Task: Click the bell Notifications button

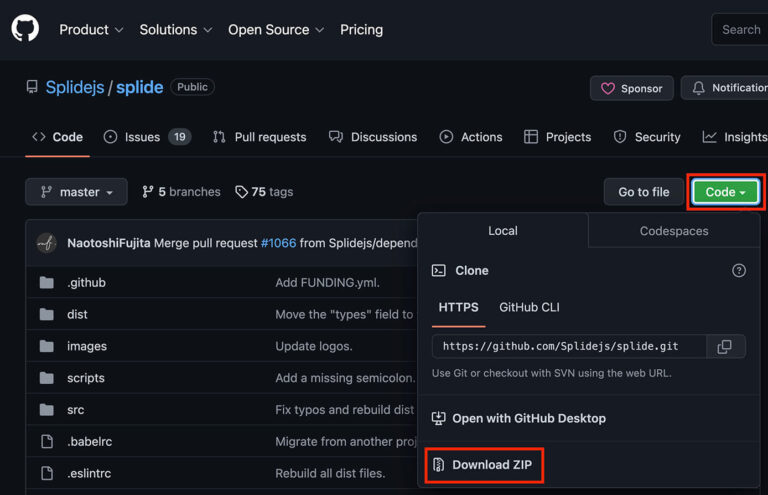Action: [x=728, y=88]
